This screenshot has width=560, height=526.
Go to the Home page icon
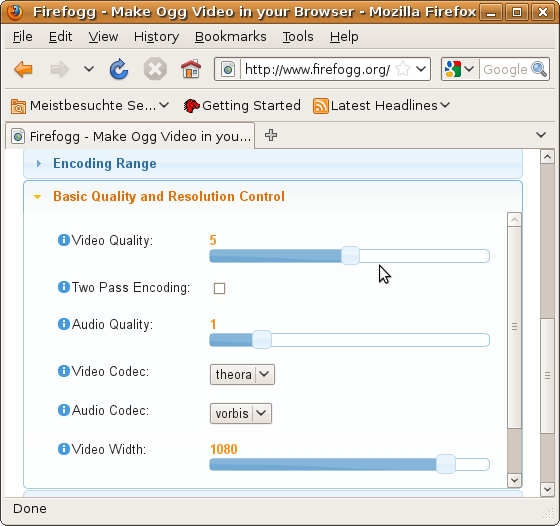[x=191, y=69]
